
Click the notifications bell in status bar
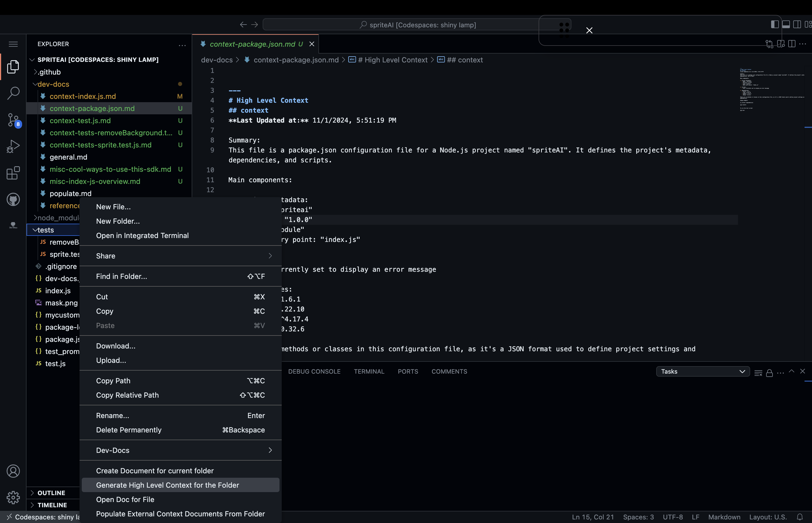coord(800,517)
